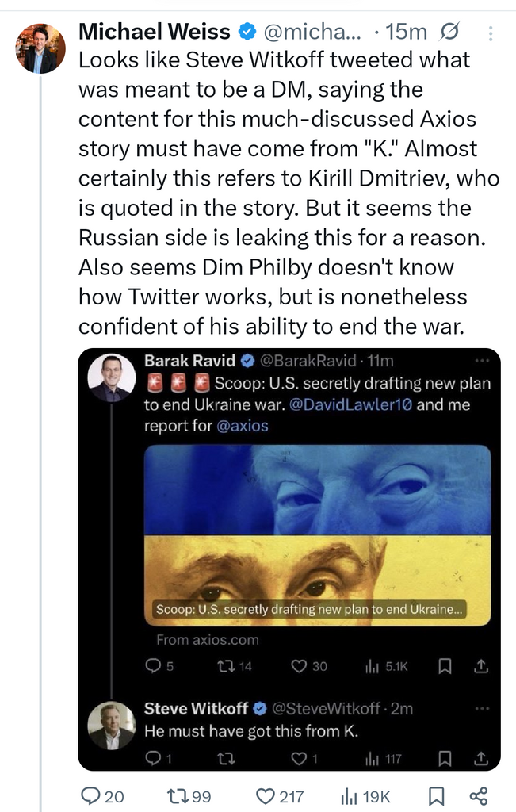Click the Grok slash icon beside 15m
This screenshot has height=812, width=516.
click(x=449, y=32)
